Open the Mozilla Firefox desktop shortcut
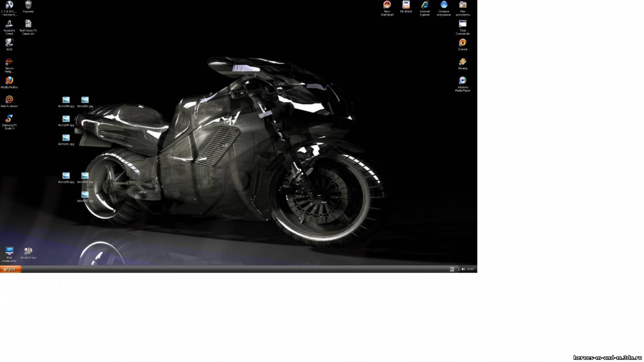Screen dimensions: 644x362 coord(9,81)
